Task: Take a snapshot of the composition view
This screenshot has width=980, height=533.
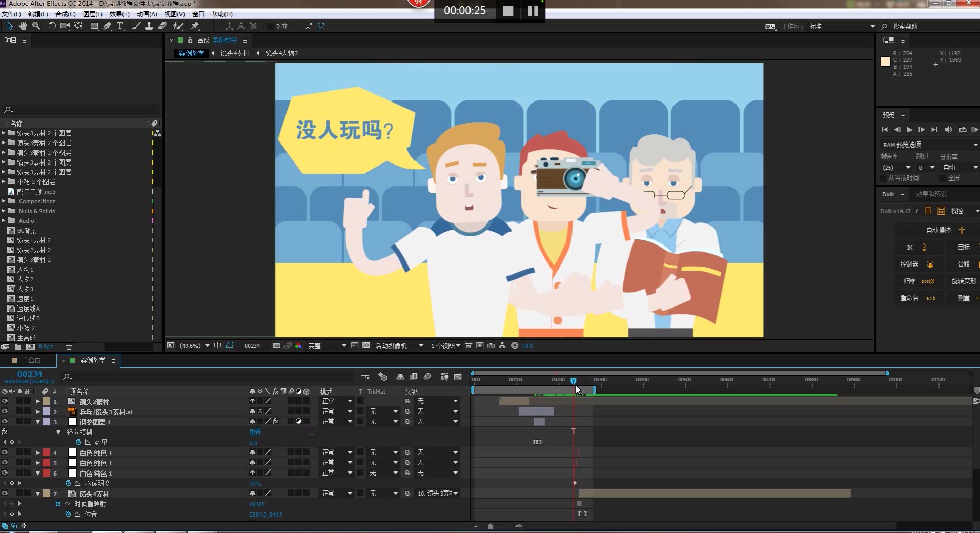Action: [x=277, y=346]
